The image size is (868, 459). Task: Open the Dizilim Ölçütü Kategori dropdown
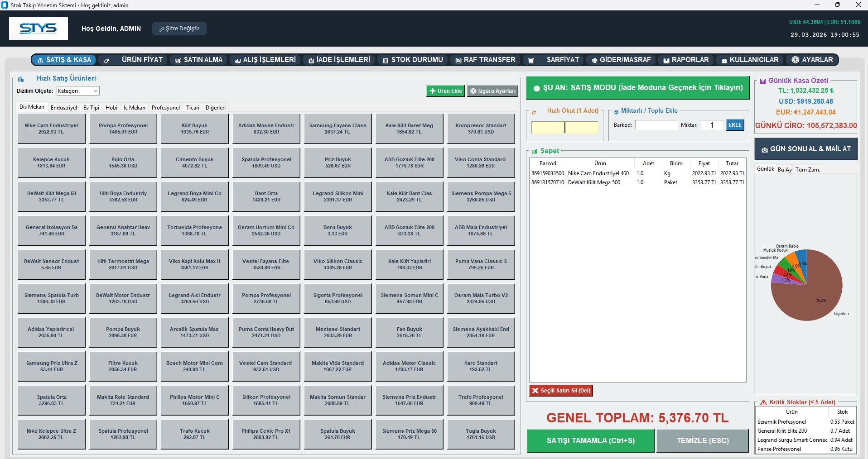click(x=78, y=91)
